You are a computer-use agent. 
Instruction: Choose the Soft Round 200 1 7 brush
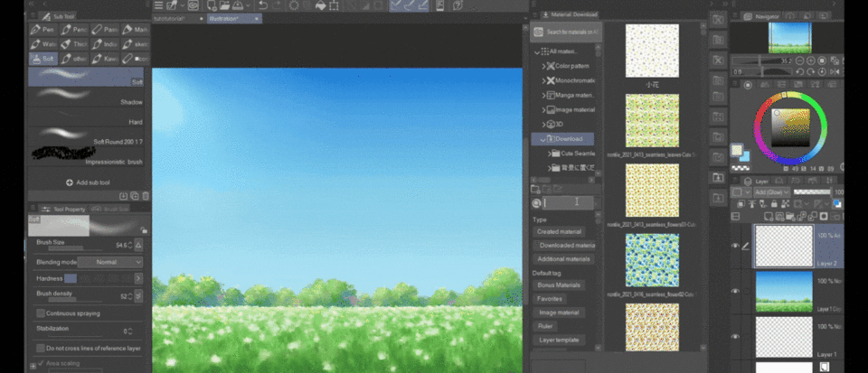(x=86, y=136)
